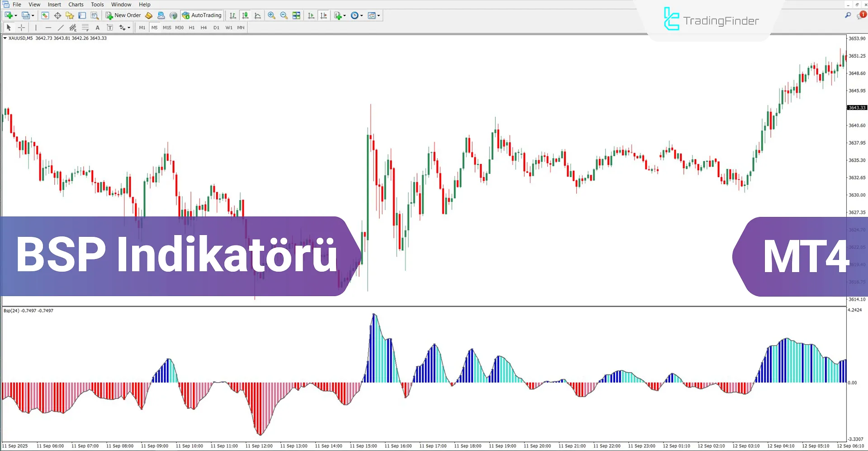Screen dimensions: 868x451
Task: Open the Insert menu
Action: 54,4
